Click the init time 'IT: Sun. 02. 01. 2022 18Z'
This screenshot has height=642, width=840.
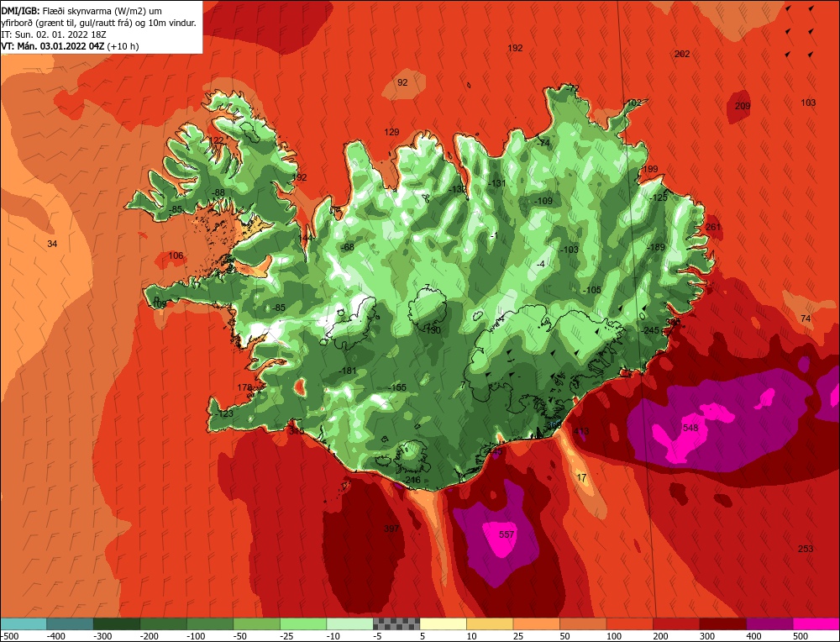click(x=54, y=34)
